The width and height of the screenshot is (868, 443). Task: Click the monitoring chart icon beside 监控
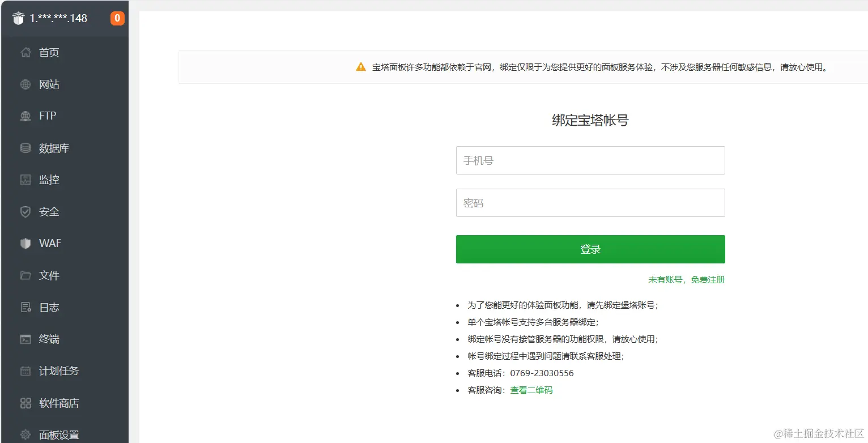click(x=25, y=180)
